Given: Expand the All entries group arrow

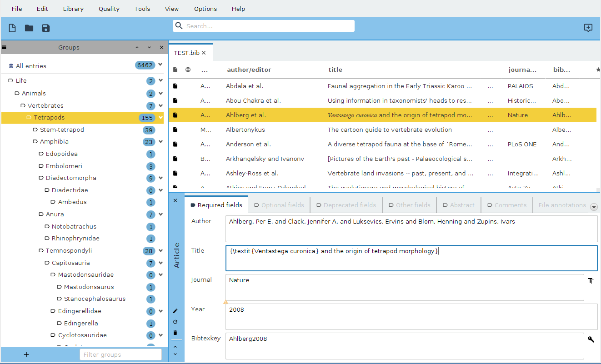Looking at the screenshot, I should (160, 65).
